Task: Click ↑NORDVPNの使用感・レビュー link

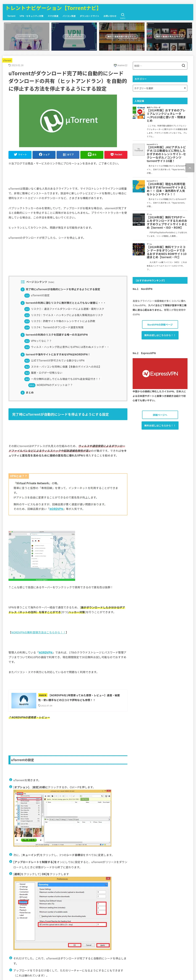Action: click(29, 717)
